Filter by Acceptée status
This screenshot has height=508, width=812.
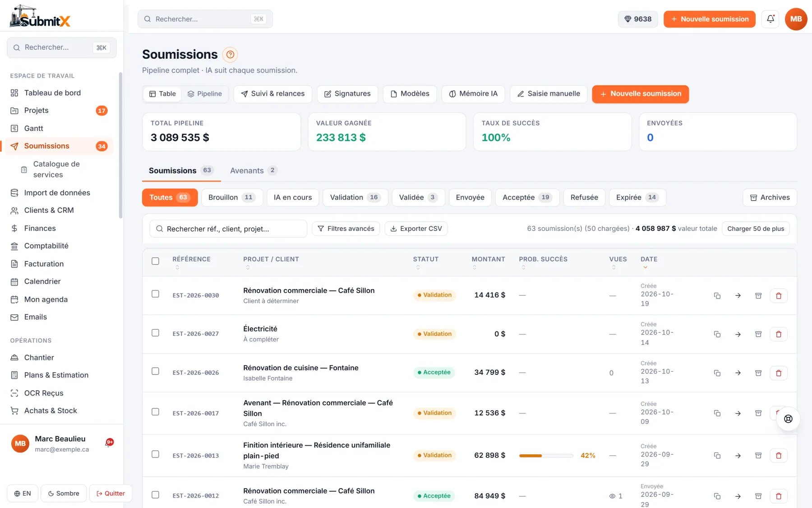[527, 197]
